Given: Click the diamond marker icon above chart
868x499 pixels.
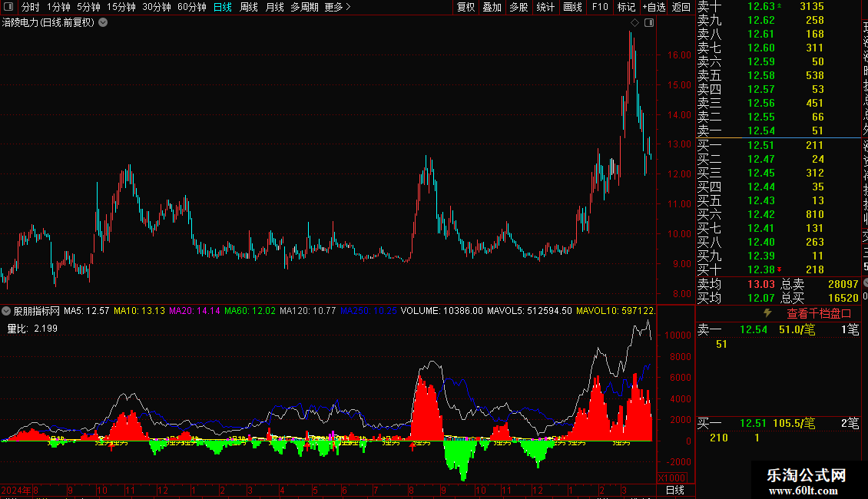Looking at the screenshot, I should pos(635,23).
